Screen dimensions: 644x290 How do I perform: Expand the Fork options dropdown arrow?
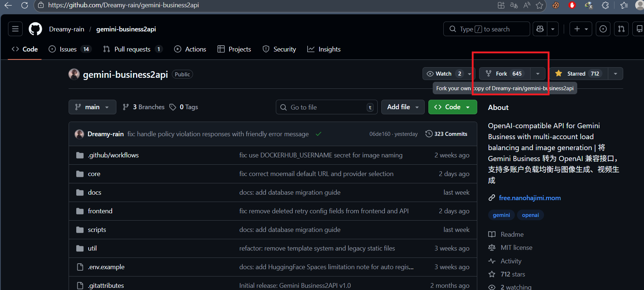[538, 73]
